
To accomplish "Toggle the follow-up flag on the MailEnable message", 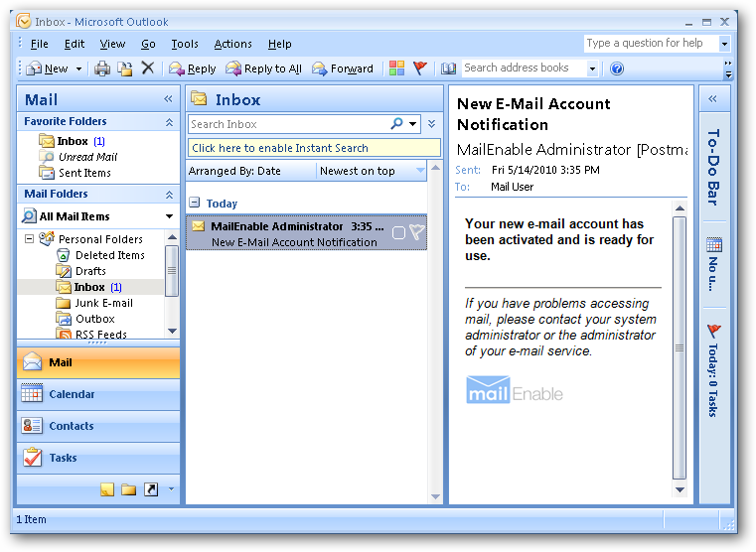I will [417, 232].
